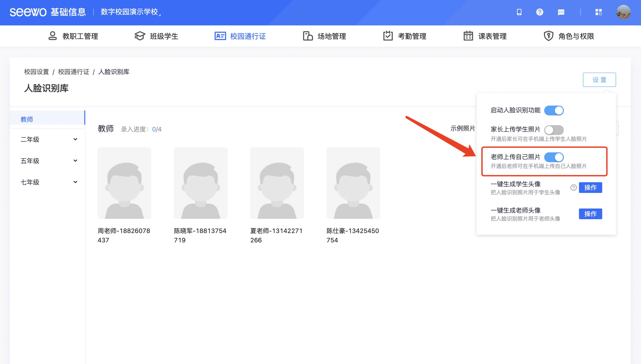The image size is (641, 364).
Task: Open the user avatar in header
Action: coord(623,12)
